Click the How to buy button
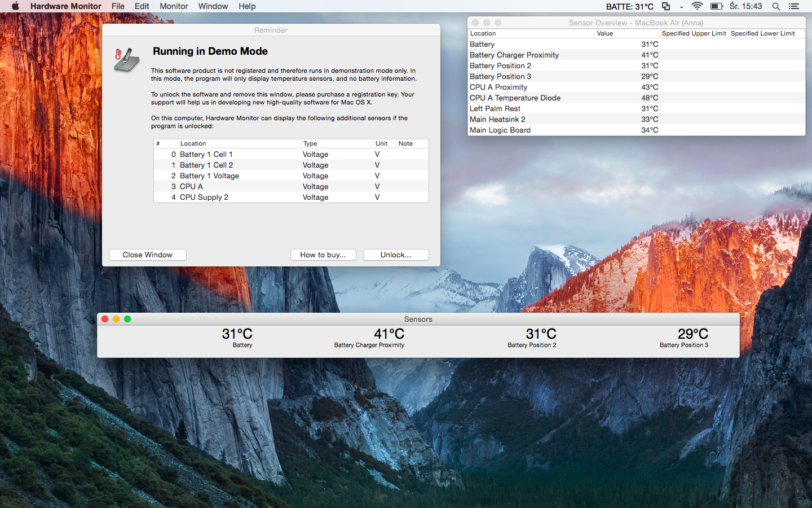Screen dimensions: 812x508 coord(323,255)
